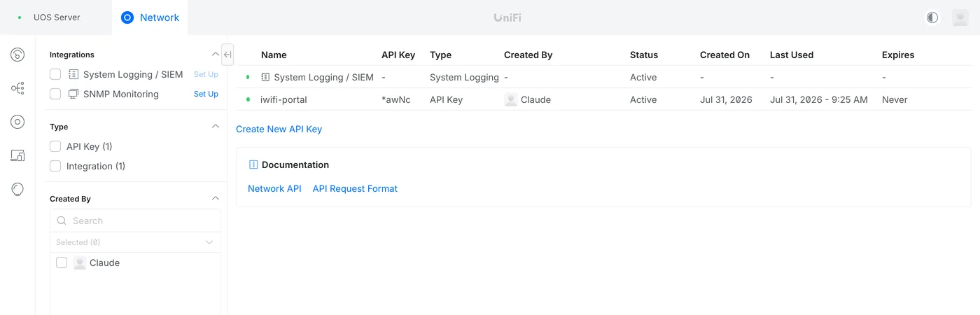Click the Jul 31, 2026 Created On cell
The height and width of the screenshot is (315, 980).
click(x=726, y=99)
